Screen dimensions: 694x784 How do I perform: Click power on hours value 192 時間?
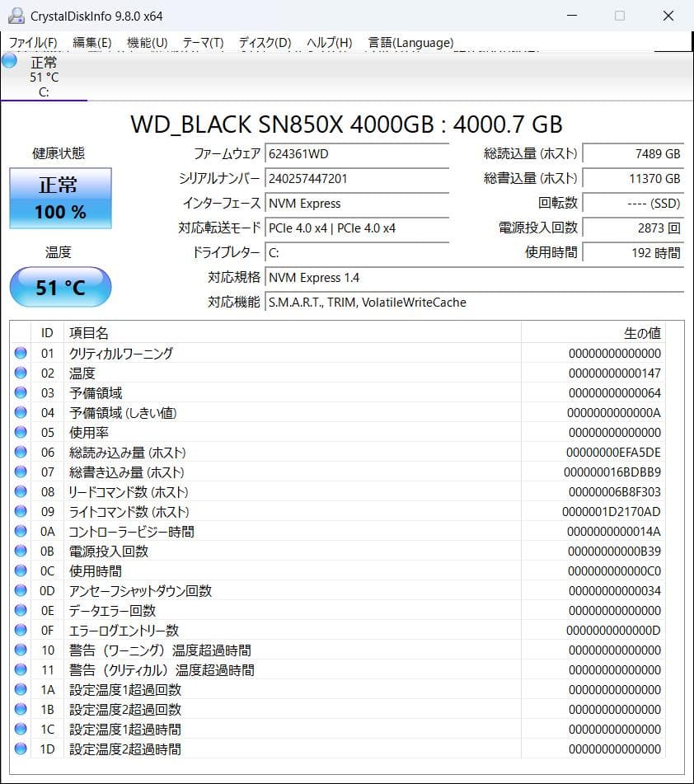[x=634, y=252]
